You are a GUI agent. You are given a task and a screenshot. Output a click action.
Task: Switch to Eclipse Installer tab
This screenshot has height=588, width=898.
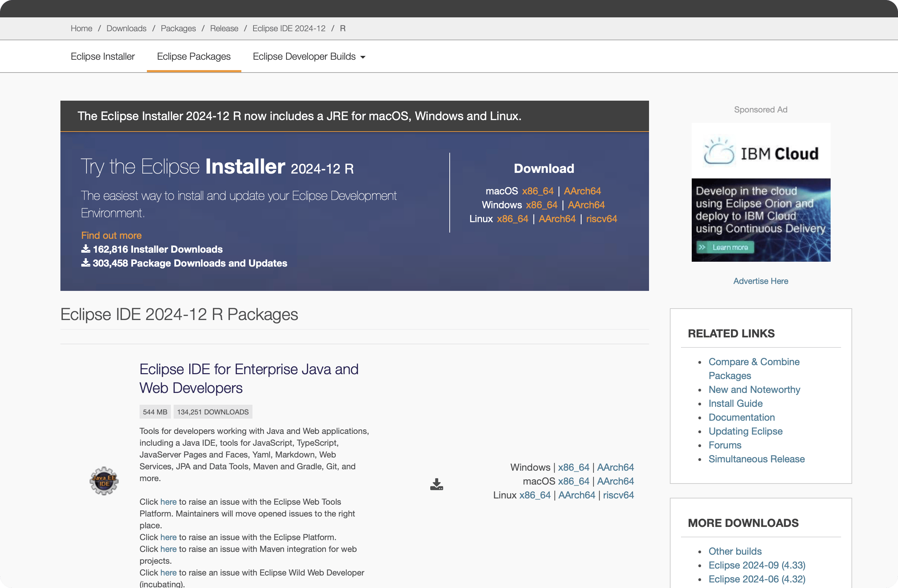tap(103, 57)
